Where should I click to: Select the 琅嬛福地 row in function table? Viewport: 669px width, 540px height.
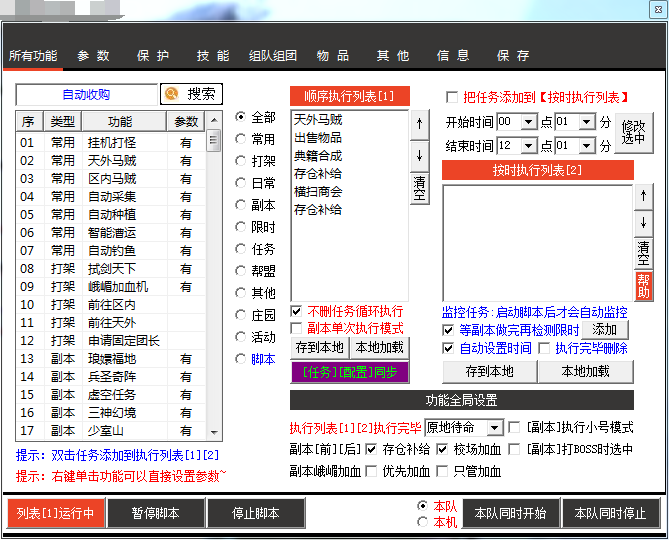[x=111, y=359]
